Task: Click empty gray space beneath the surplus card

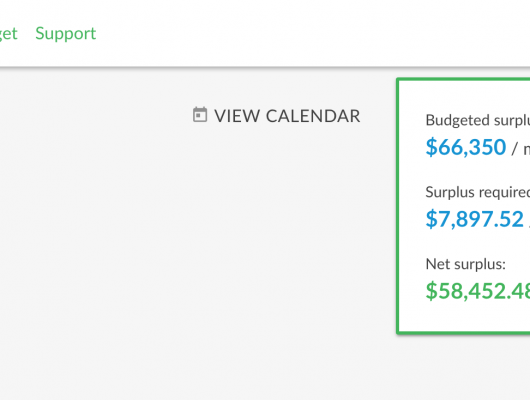Action: (x=463, y=367)
